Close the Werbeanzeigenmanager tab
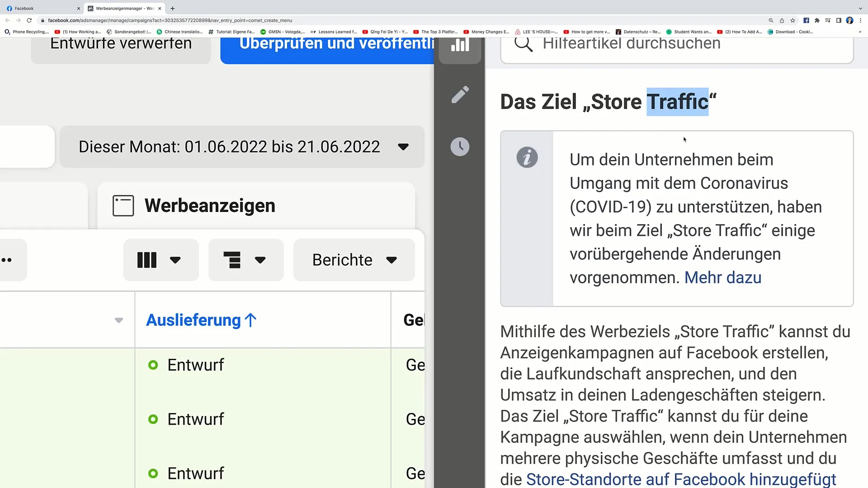 coord(160,8)
